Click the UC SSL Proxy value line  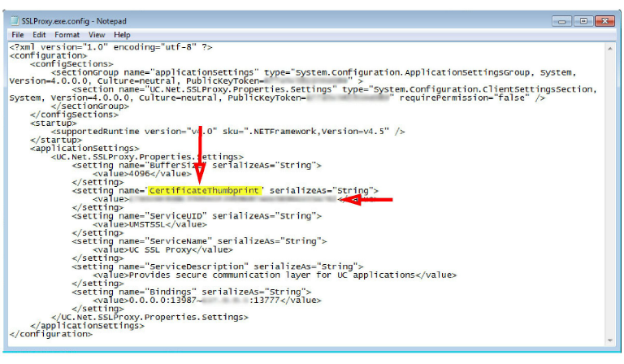coord(162,249)
